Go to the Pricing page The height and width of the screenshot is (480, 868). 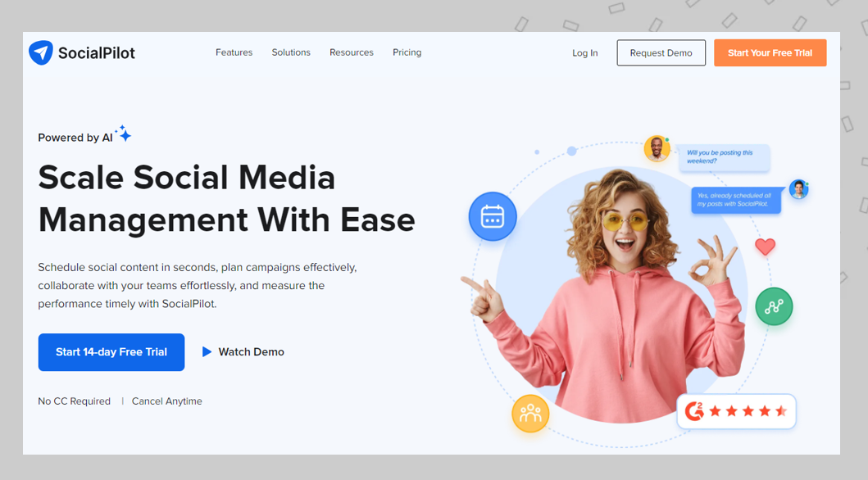point(407,52)
